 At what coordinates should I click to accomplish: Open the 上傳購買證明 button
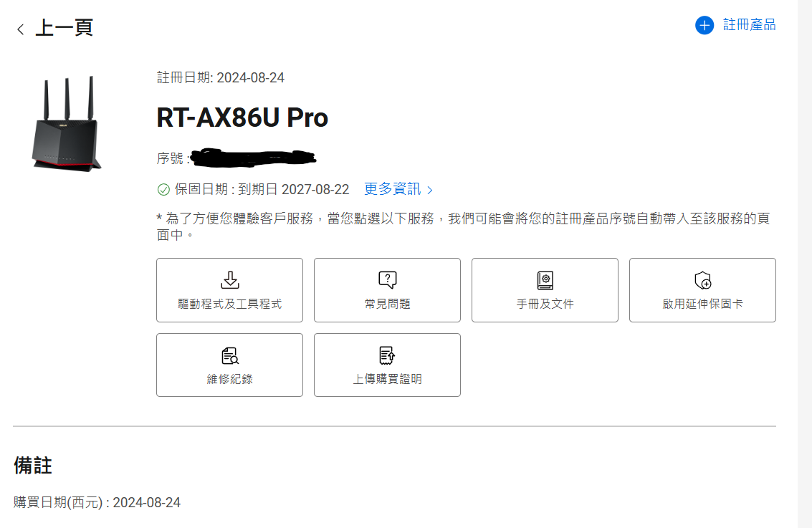[387, 365]
